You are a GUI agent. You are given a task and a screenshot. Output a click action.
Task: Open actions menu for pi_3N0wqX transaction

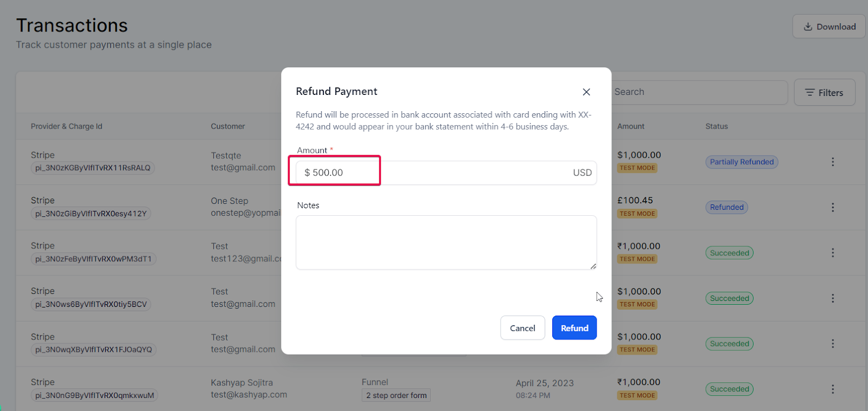coord(833,344)
